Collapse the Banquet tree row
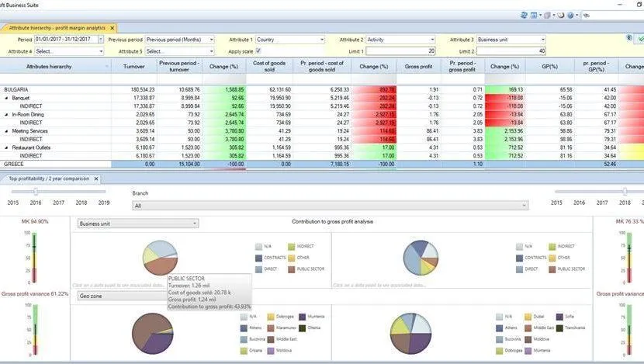644x364 pixels. pyautogui.click(x=6, y=99)
